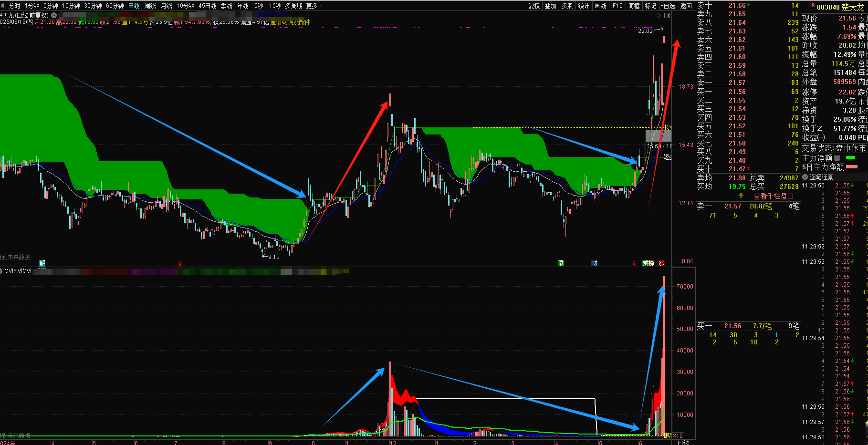Select the 5秒 period tab
Viewport: 868px width, 445px height.
tap(259, 6)
